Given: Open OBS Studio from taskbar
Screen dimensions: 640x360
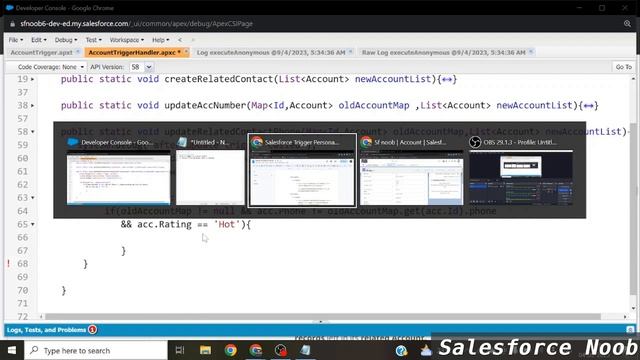Looking at the screenshot, I should (281, 350).
